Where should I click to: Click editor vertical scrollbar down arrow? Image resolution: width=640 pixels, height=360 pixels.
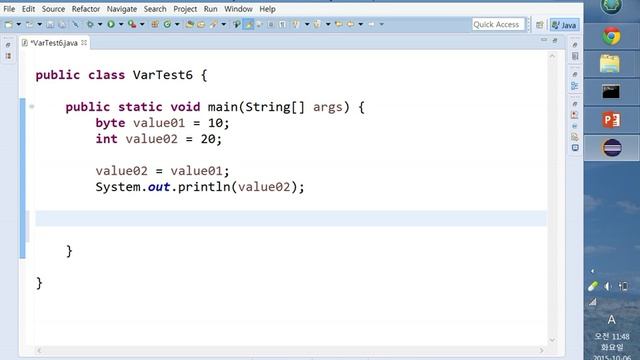pos(552,340)
